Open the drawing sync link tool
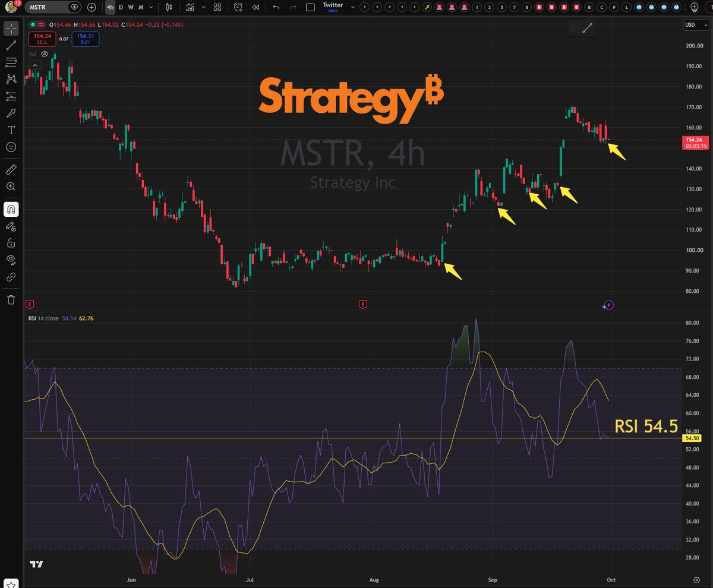 11,276
